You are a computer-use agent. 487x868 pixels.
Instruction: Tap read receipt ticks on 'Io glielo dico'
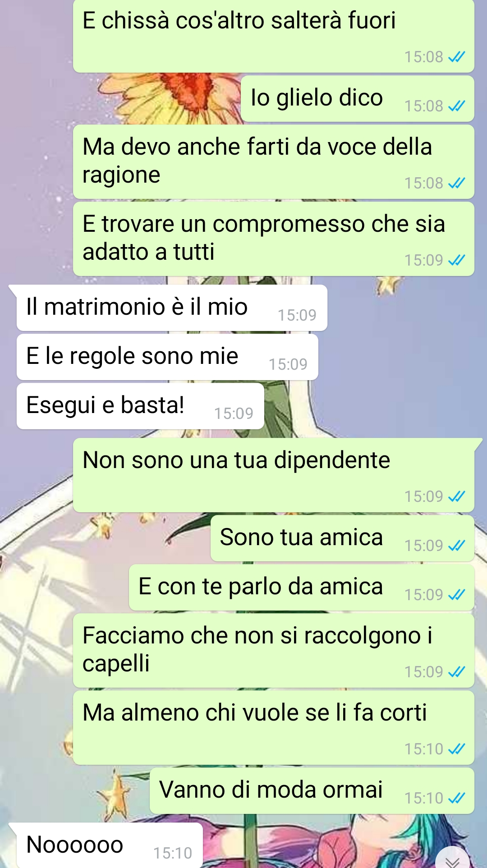[457, 106]
